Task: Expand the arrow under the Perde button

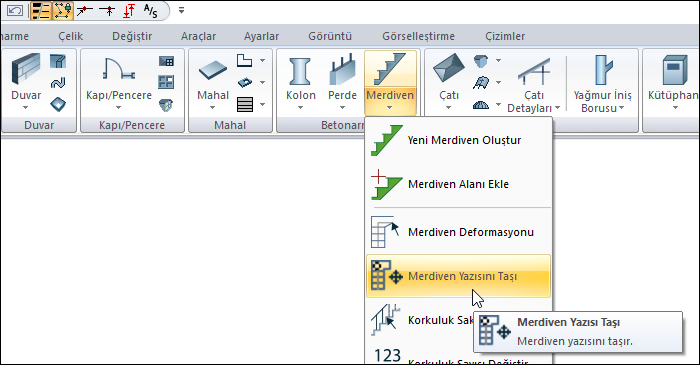Action: 342,108
